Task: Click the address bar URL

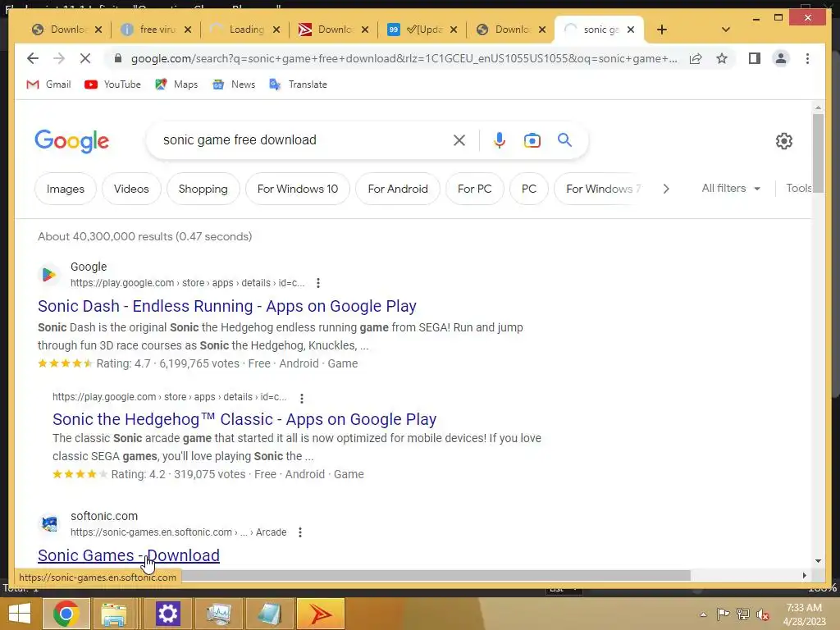Action: tap(404, 58)
